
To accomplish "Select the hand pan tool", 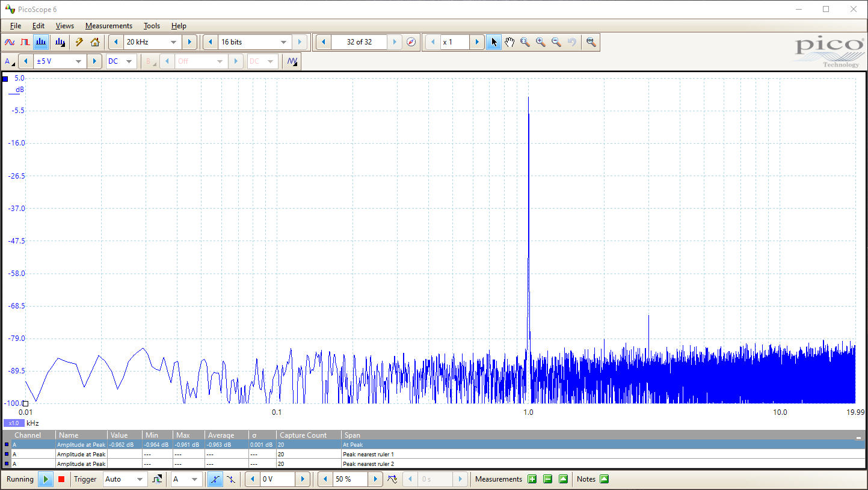I will pyautogui.click(x=509, y=42).
